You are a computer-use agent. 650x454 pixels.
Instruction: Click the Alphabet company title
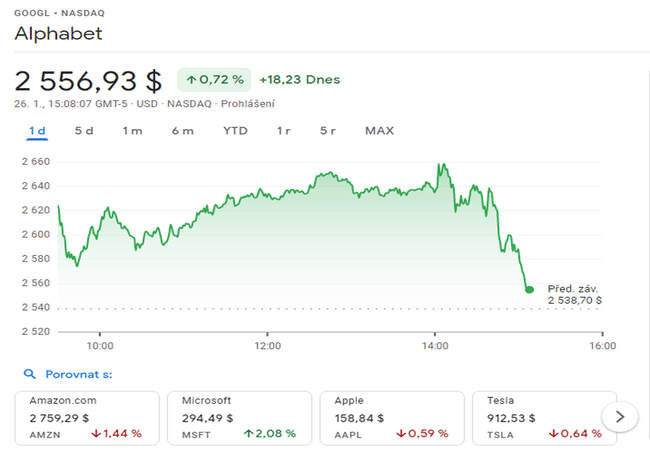tap(58, 33)
